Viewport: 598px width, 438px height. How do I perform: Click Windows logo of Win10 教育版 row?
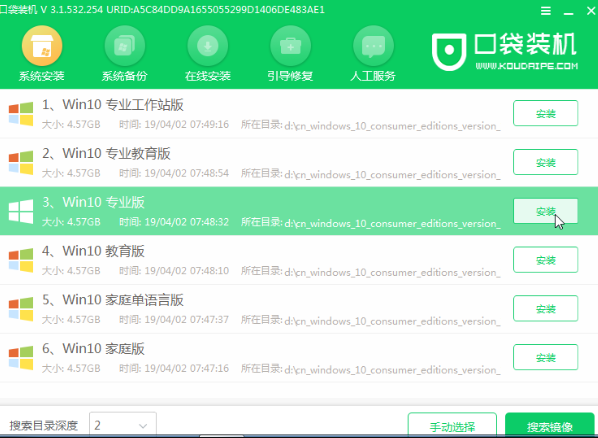click(x=21, y=260)
